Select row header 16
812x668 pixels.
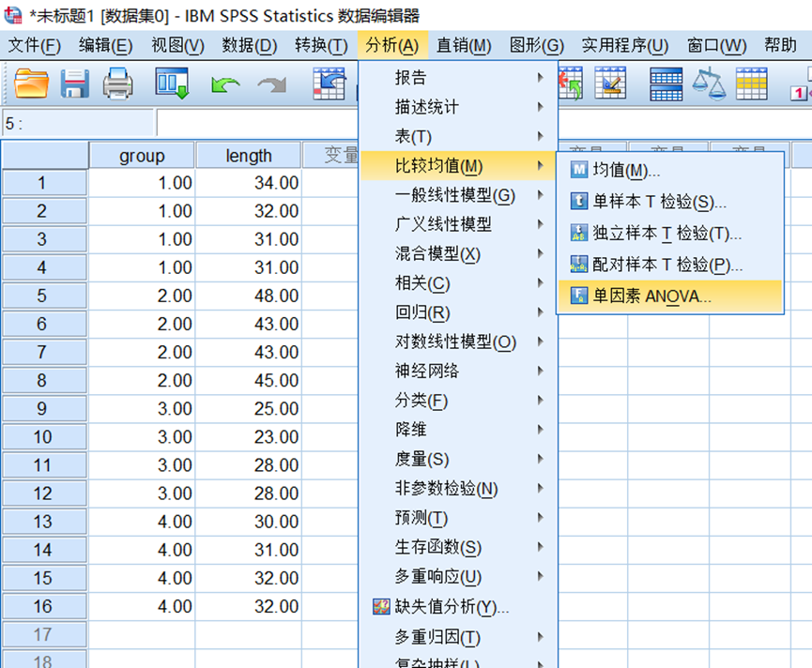pyautogui.click(x=44, y=606)
